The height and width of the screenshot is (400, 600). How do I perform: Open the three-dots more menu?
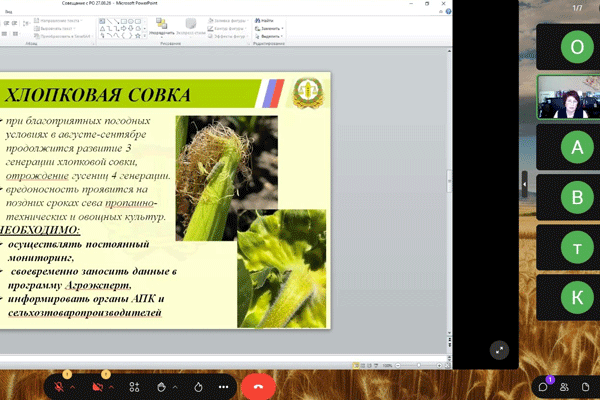[223, 387]
